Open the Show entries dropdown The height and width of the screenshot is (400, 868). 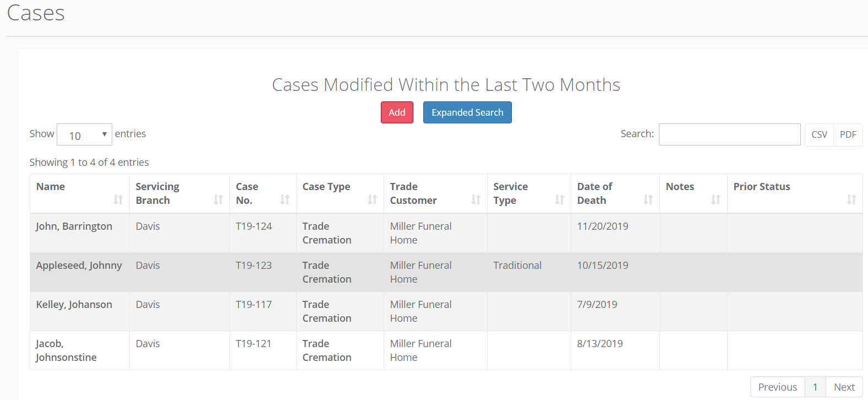(84, 134)
